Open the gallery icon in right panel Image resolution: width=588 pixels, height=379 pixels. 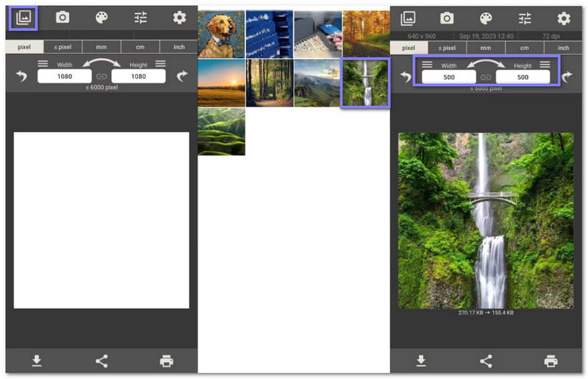[x=408, y=18]
